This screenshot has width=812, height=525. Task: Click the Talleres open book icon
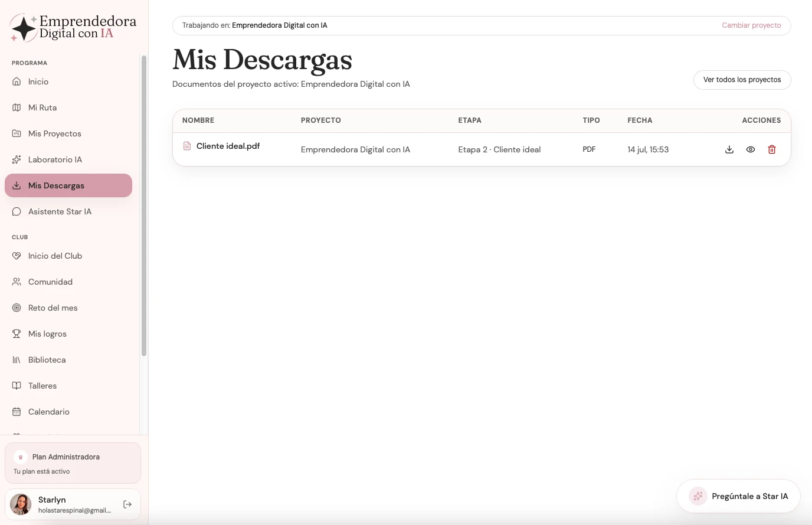pos(17,386)
